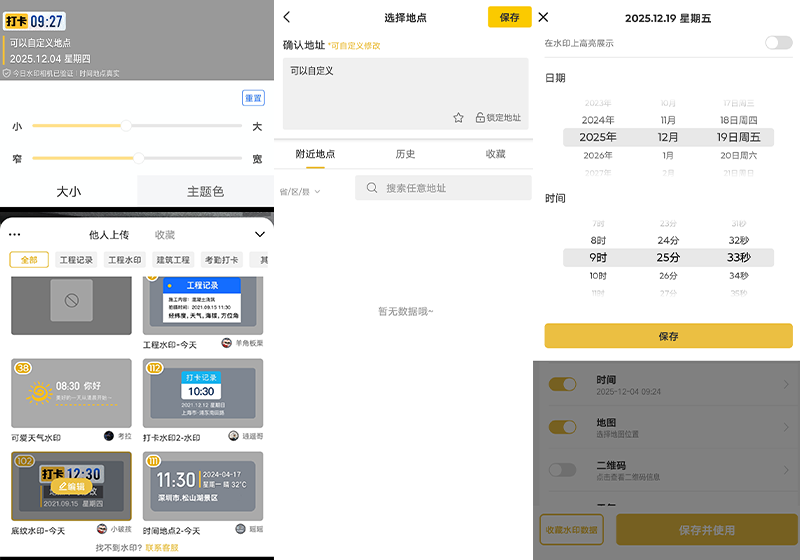Select the 时间地点2-今天 thumbnail

[x=203, y=486]
